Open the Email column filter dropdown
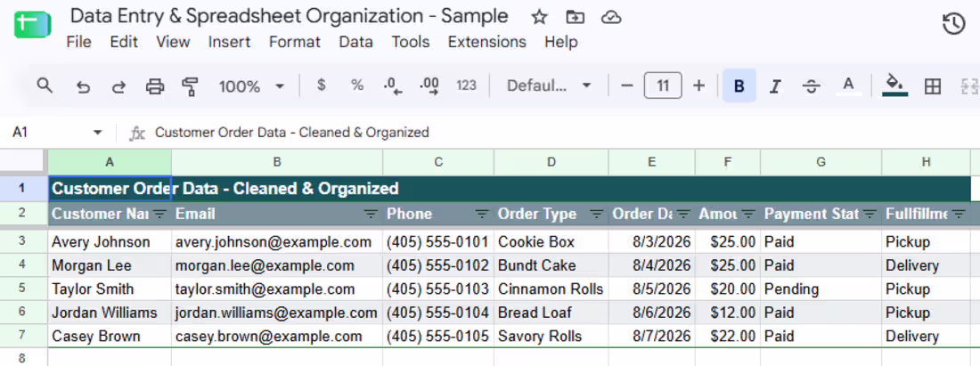Screen dimensions: 980x366 pos(371,215)
